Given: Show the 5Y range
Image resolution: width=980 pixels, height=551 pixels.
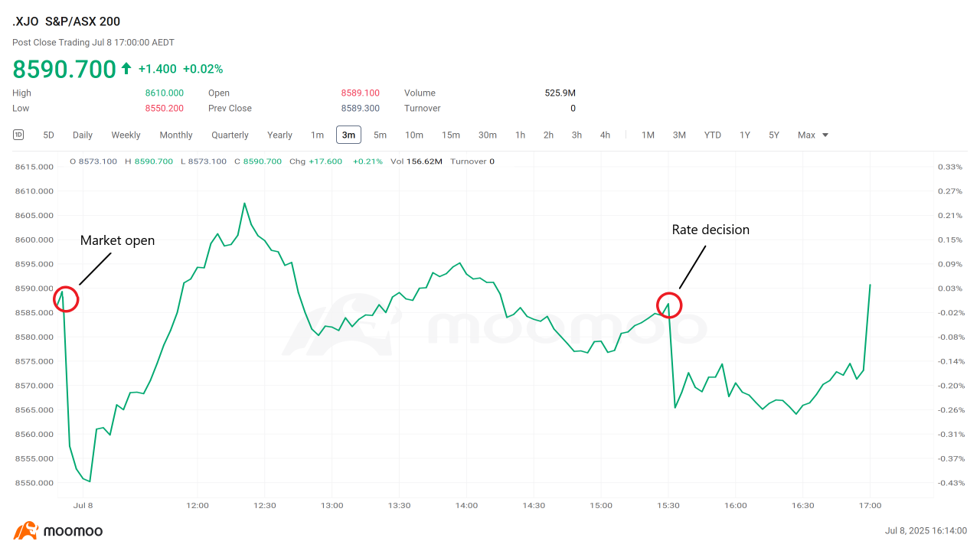Looking at the screenshot, I should [774, 135].
